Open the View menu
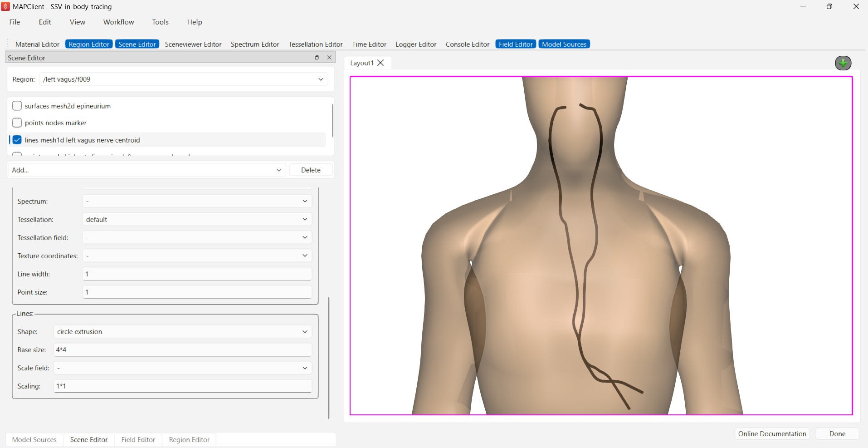This screenshot has width=868, height=448. 78,22
